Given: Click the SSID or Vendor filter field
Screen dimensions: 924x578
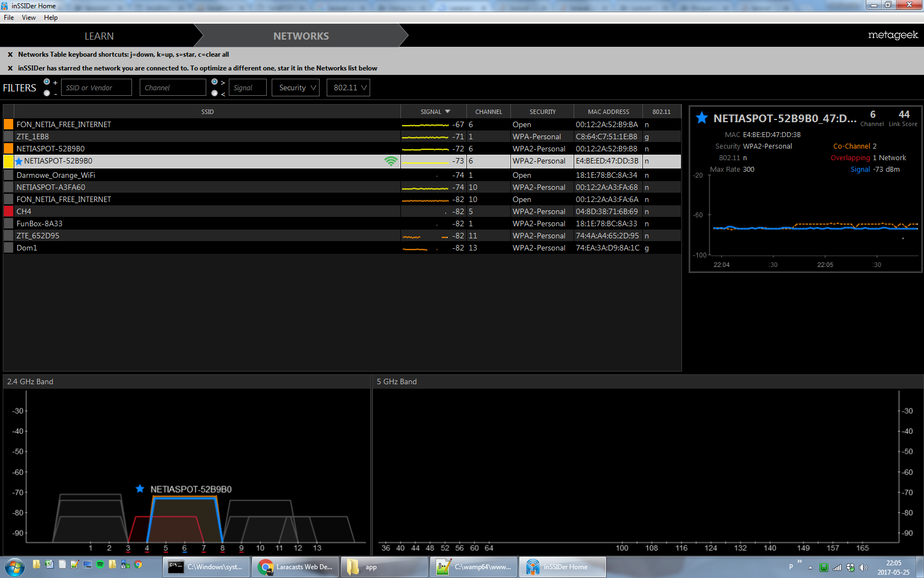Looking at the screenshot, I should (96, 88).
